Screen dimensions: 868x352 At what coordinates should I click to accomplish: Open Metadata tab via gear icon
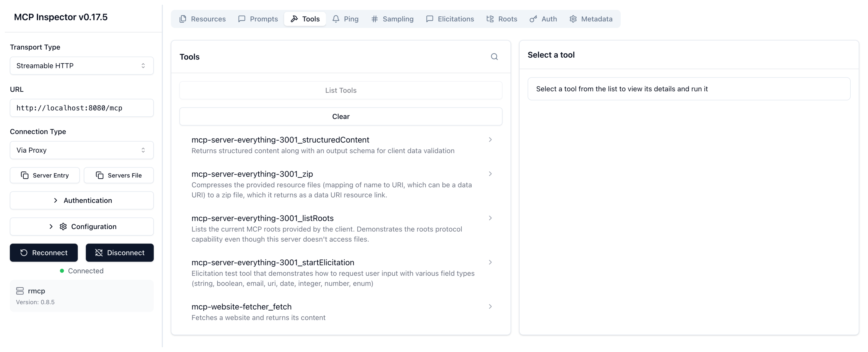pos(573,19)
